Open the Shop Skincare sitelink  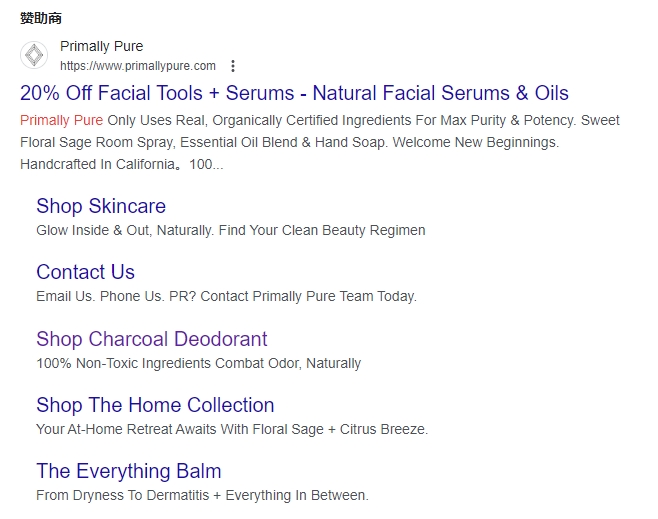pos(101,206)
